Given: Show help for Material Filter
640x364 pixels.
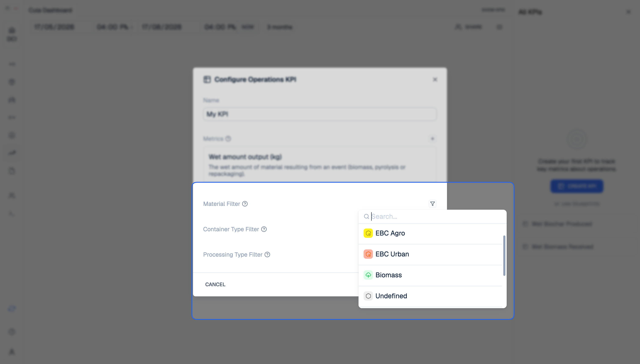Looking at the screenshot, I should [x=245, y=204].
